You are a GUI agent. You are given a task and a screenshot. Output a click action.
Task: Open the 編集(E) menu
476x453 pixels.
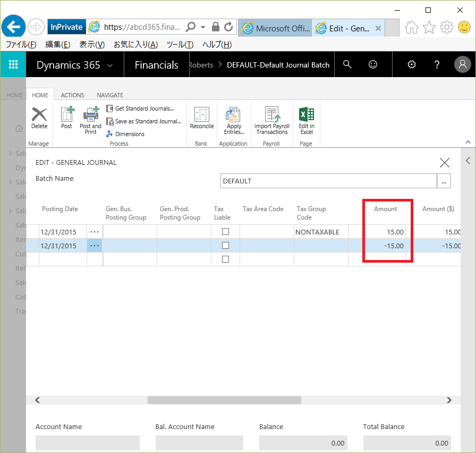[58, 45]
